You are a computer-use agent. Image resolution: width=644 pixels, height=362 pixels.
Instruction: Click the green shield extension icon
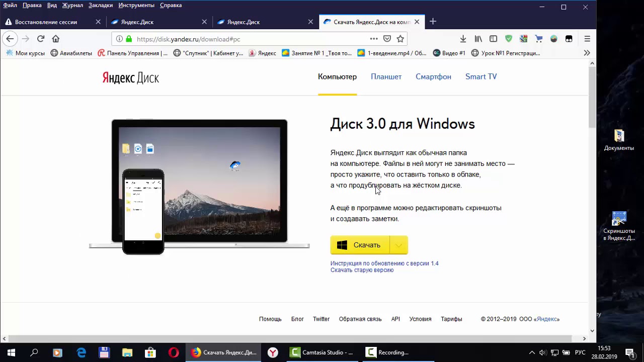[509, 39]
